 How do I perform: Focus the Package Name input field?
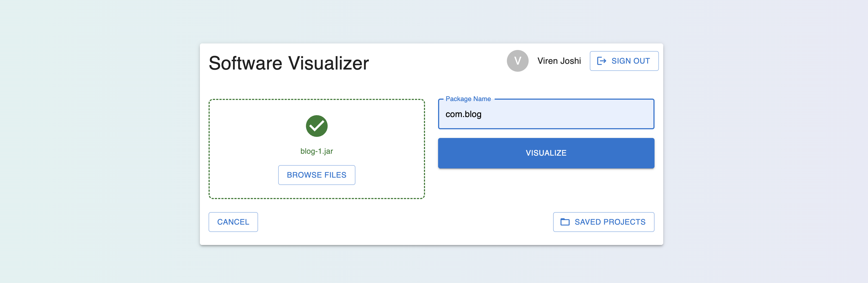coord(546,114)
